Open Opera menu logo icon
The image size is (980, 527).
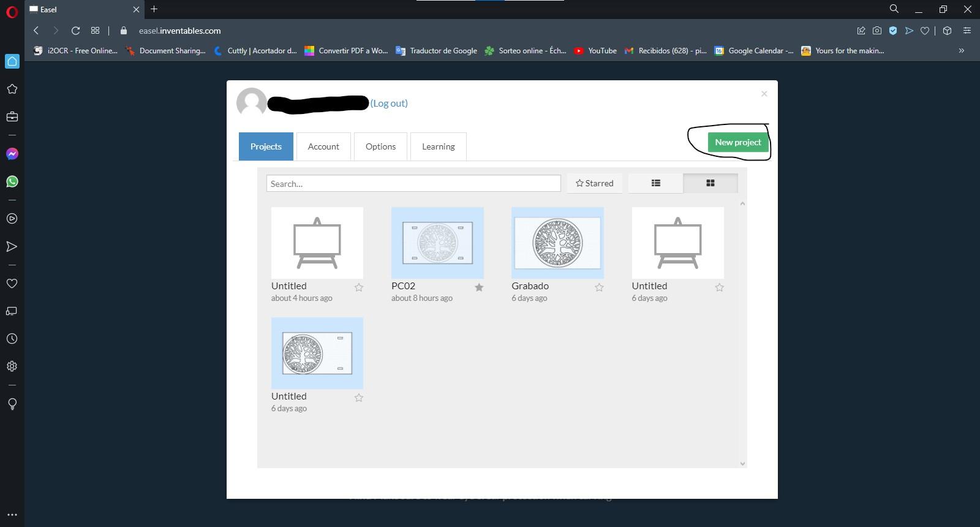pyautogui.click(x=12, y=12)
